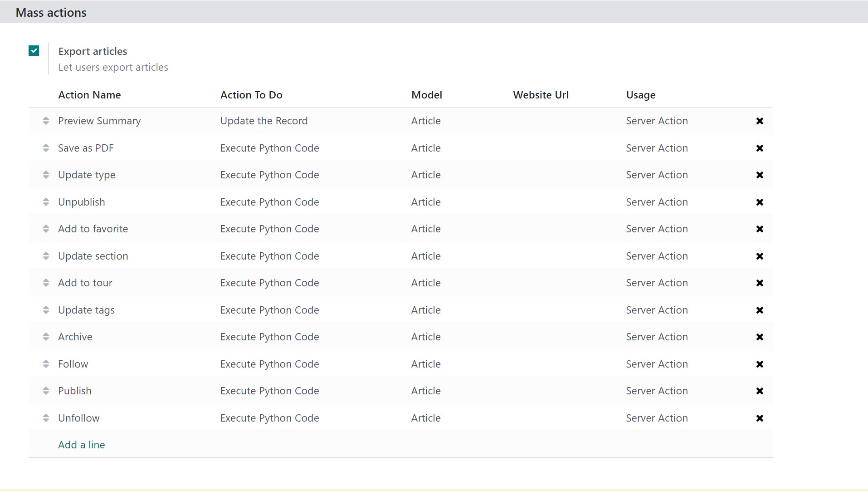This screenshot has height=491, width=868.
Task: Click the Update section reorder handle
Action: tap(46, 256)
